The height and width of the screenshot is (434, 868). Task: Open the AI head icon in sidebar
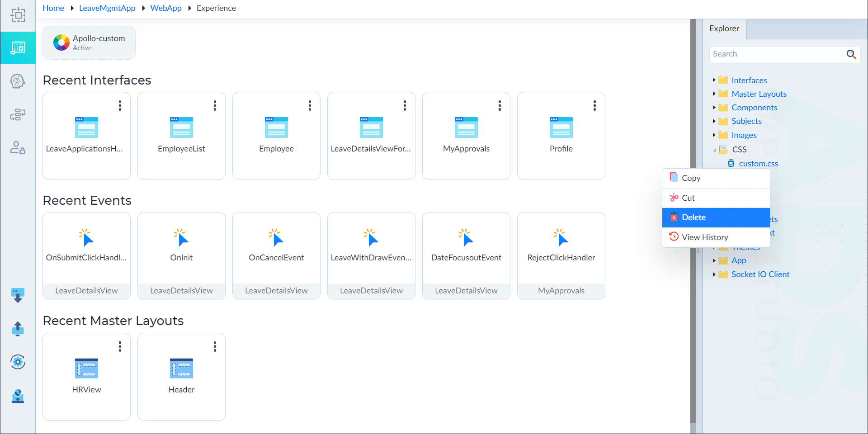pyautogui.click(x=18, y=81)
